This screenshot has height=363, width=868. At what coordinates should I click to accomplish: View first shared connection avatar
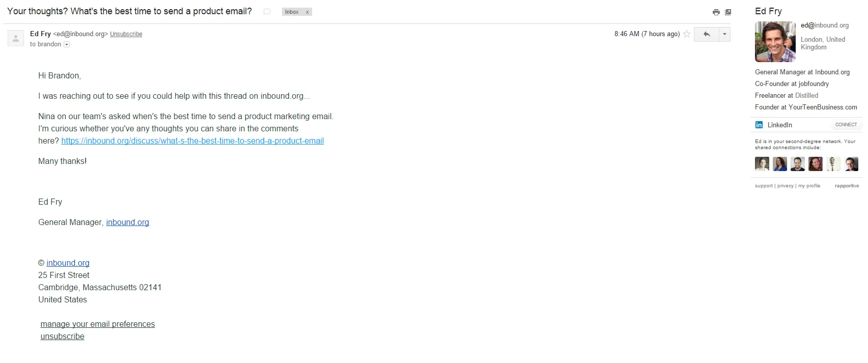(x=762, y=164)
